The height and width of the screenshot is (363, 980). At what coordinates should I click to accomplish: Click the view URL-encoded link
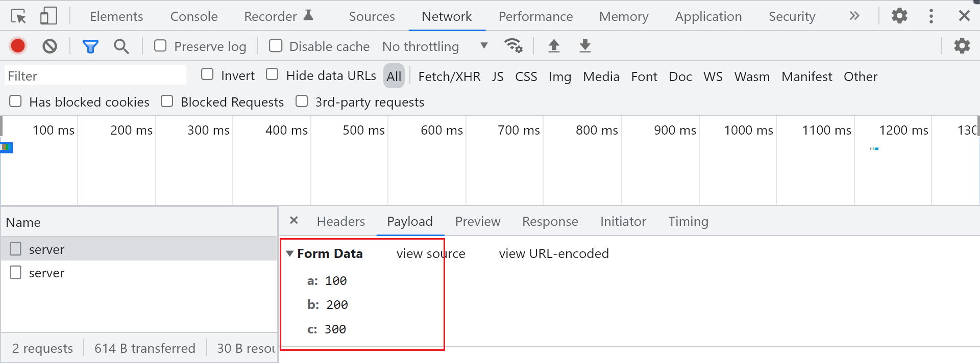point(554,253)
